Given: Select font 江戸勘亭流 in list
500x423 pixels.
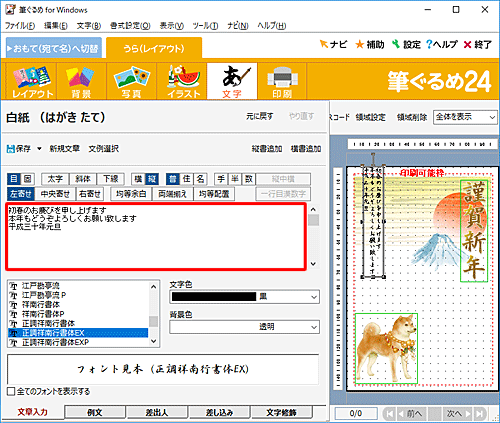Looking at the screenshot, I should (x=41, y=286).
